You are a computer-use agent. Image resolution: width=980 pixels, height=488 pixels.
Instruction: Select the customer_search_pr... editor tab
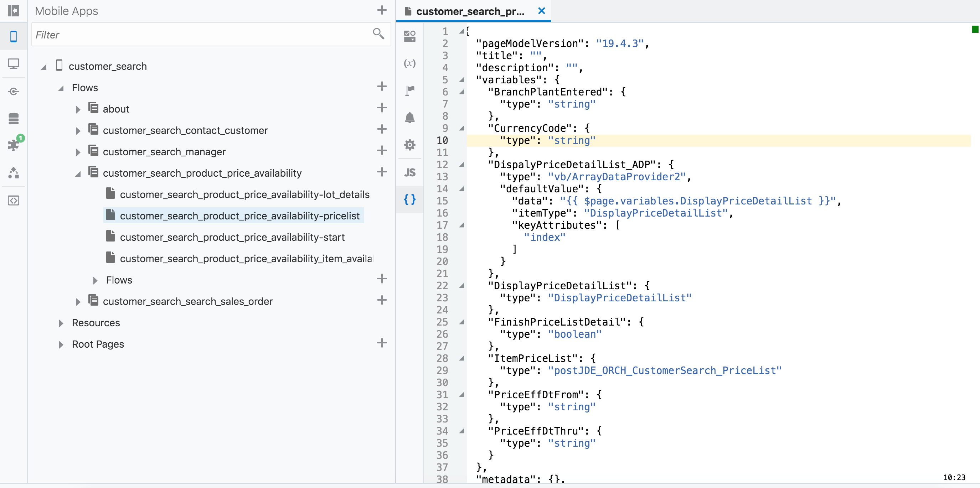470,11
